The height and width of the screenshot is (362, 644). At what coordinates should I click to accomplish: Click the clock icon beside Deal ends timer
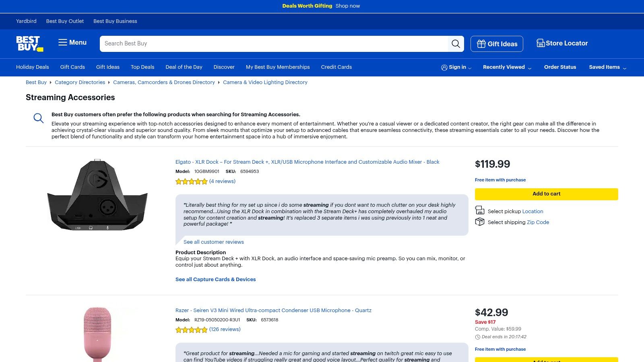click(x=477, y=337)
